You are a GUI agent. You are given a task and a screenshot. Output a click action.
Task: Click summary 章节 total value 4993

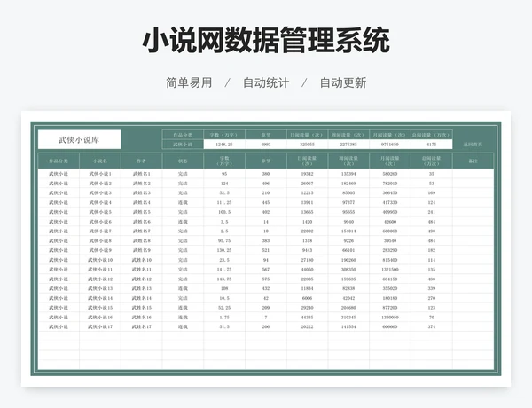click(x=265, y=144)
